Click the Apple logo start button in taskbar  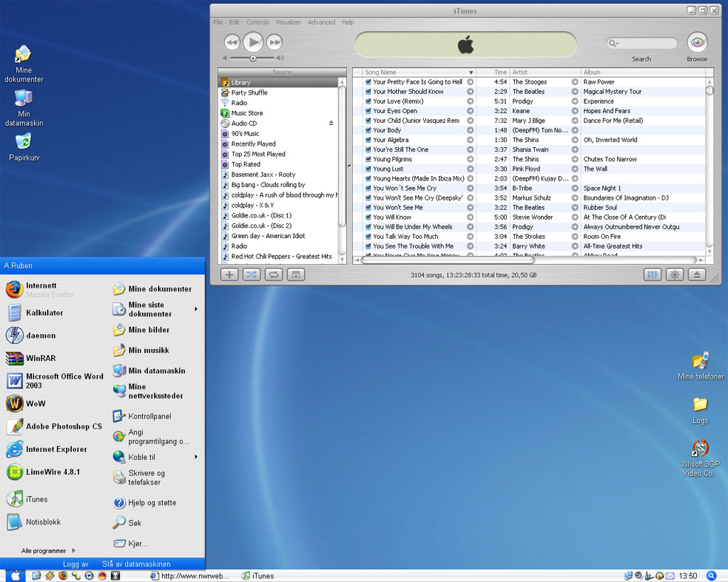[16, 576]
